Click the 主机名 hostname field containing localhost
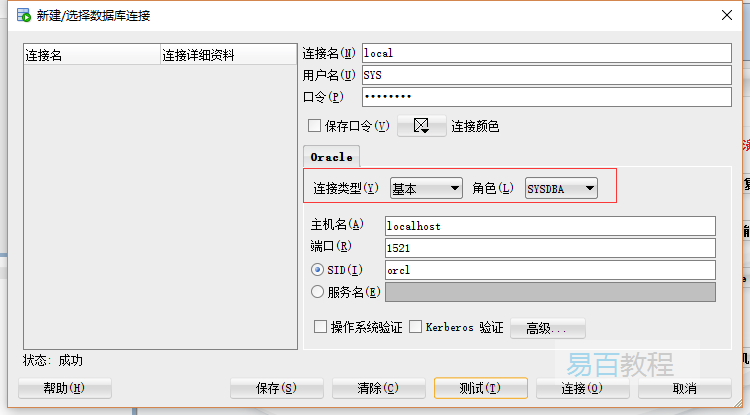 click(550, 226)
